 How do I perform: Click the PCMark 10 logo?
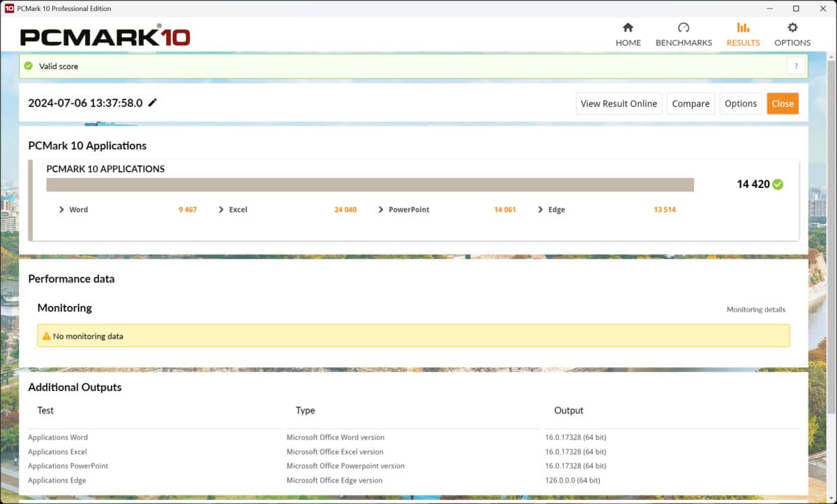point(105,36)
